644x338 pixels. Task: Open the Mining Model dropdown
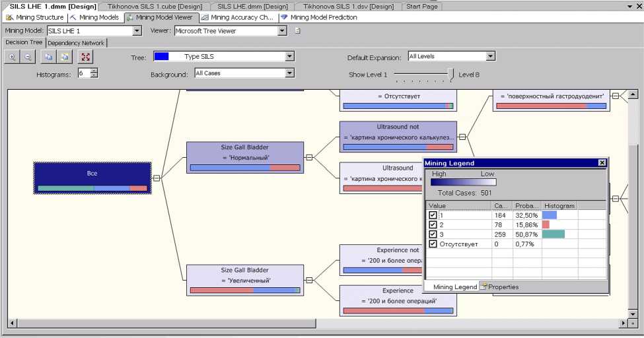(137, 31)
